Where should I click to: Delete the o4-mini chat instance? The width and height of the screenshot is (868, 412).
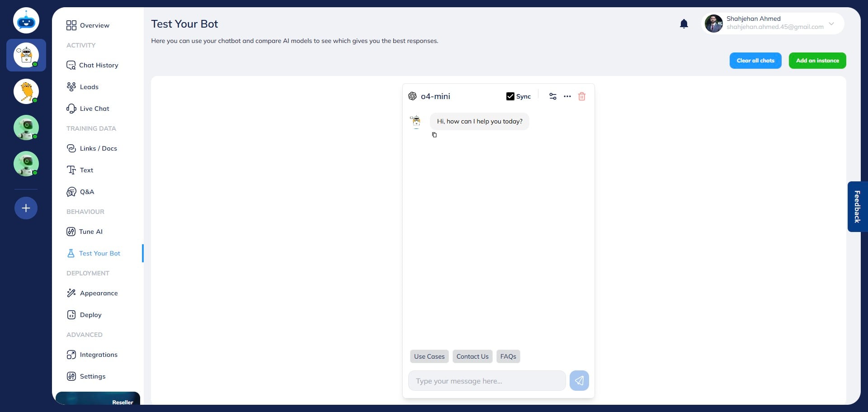coord(582,96)
